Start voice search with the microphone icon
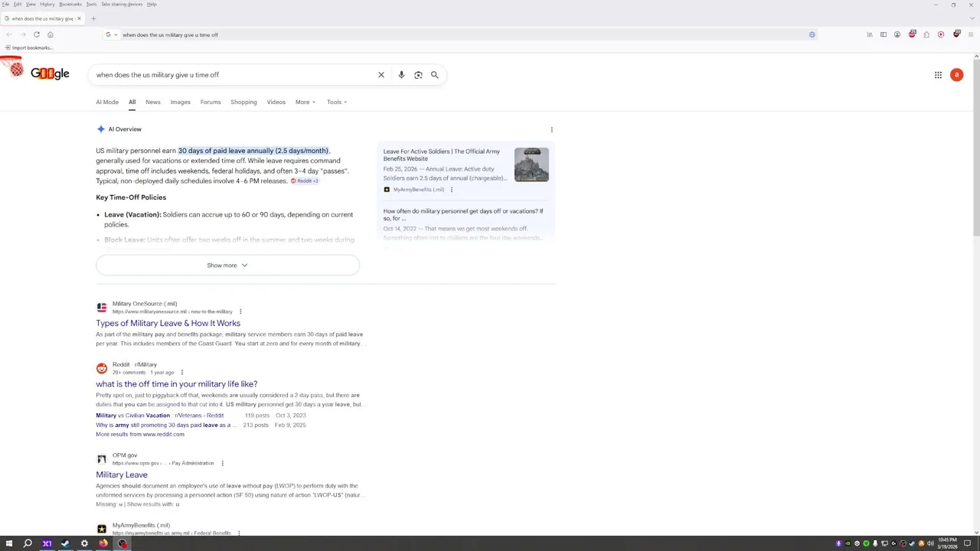This screenshot has height=551, width=980. (x=401, y=75)
